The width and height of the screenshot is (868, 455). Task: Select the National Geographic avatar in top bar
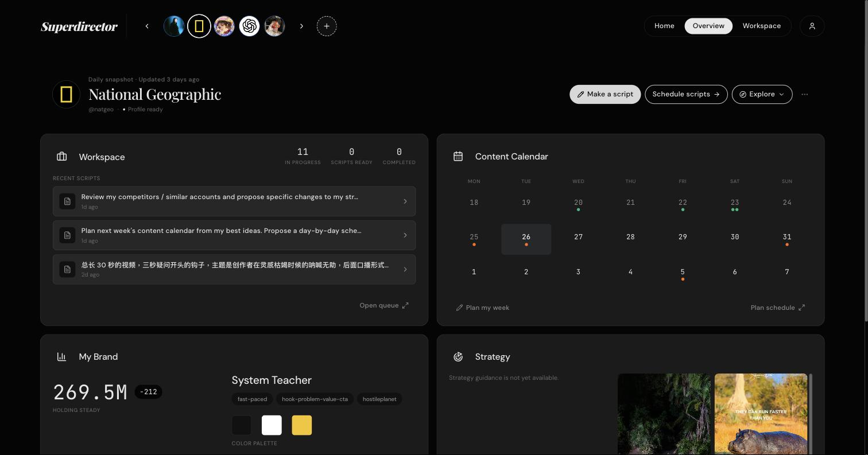coord(199,26)
